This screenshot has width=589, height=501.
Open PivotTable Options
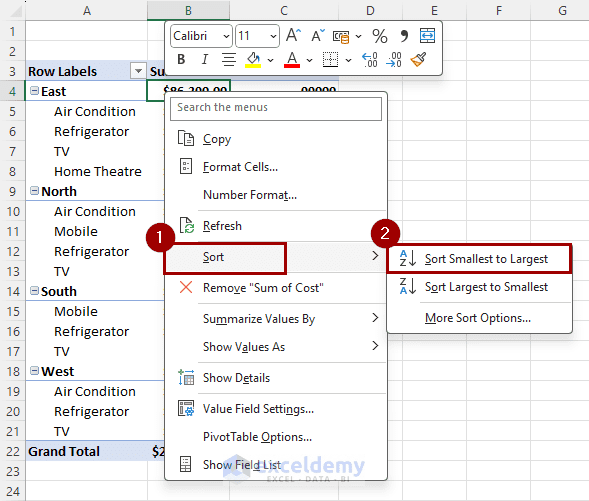pyautogui.click(x=276, y=437)
